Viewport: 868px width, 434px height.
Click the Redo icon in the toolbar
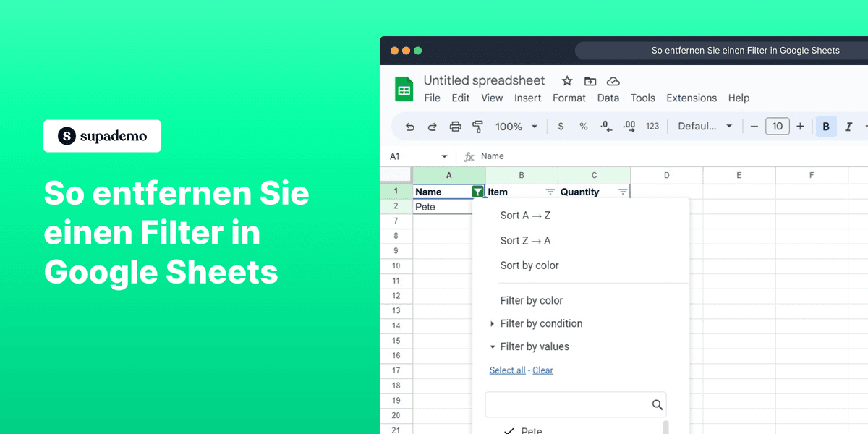tap(433, 126)
